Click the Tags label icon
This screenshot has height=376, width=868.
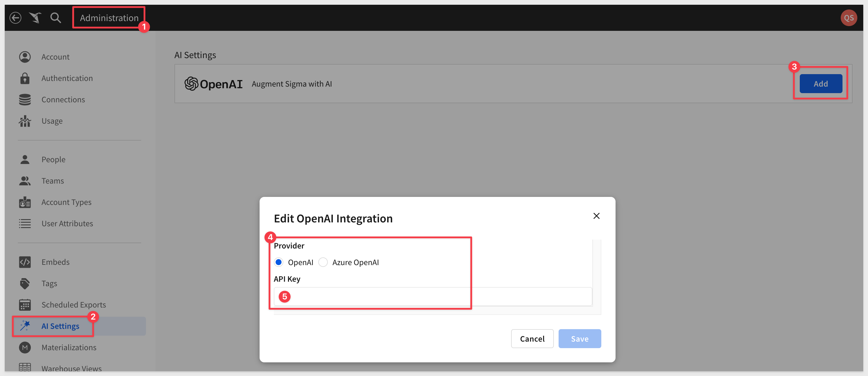[x=25, y=283]
